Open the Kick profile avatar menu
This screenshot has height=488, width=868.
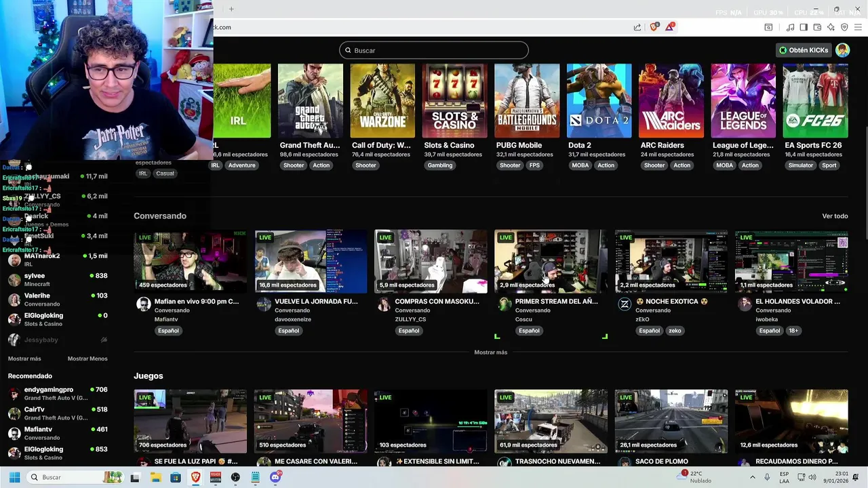[x=842, y=50]
